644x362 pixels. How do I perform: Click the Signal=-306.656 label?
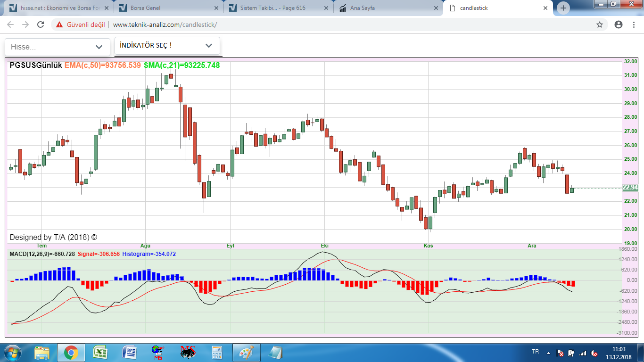[x=99, y=254]
